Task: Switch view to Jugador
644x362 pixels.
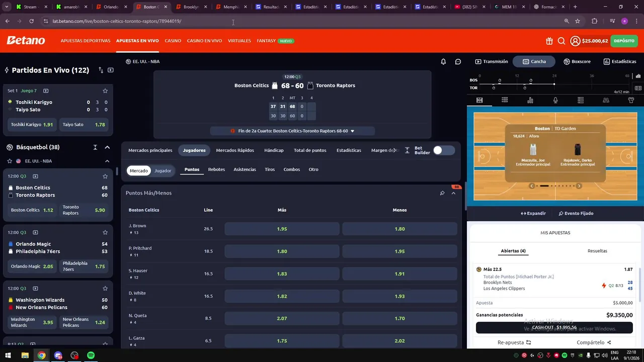Action: 163,170
